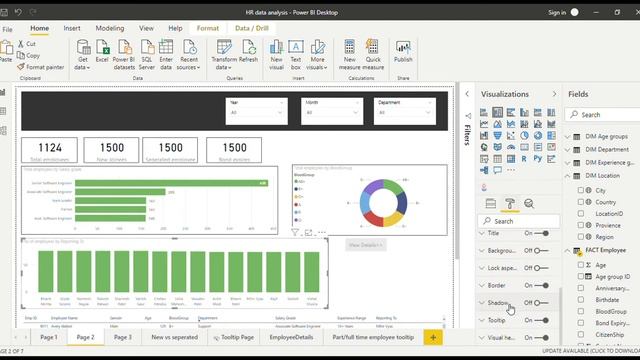Open the Fields well tab icon
Screen dimensions: 640x360
pos(491,203)
